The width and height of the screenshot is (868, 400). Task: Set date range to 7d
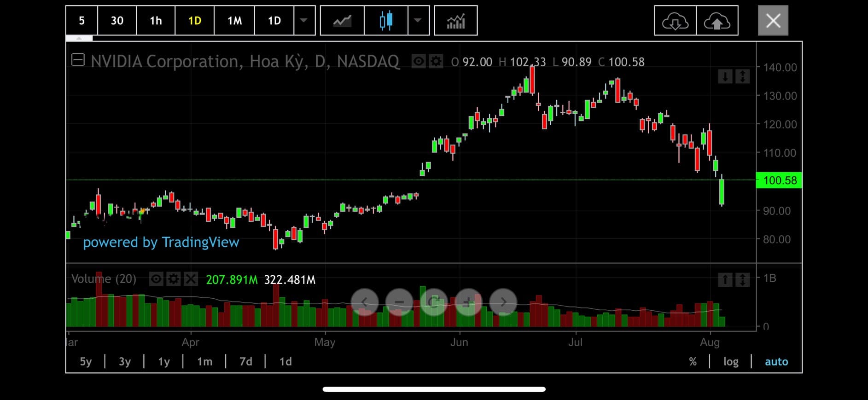[x=246, y=362]
